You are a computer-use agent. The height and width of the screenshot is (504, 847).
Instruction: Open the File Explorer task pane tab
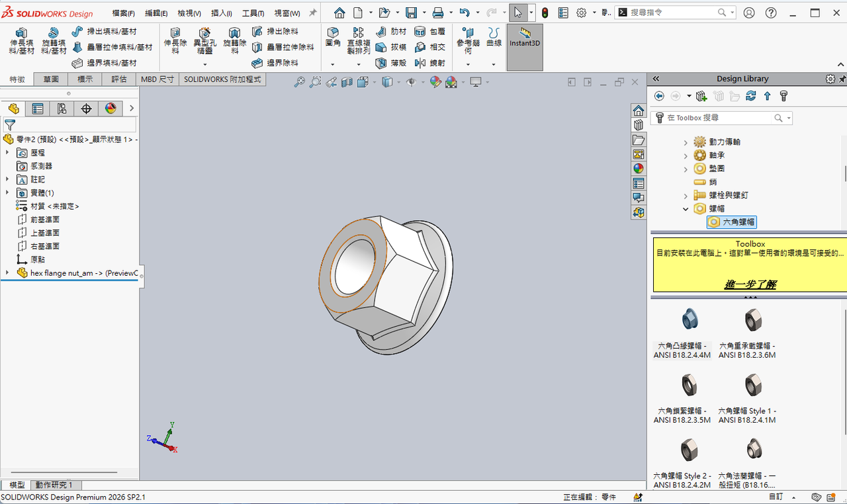[x=639, y=140]
